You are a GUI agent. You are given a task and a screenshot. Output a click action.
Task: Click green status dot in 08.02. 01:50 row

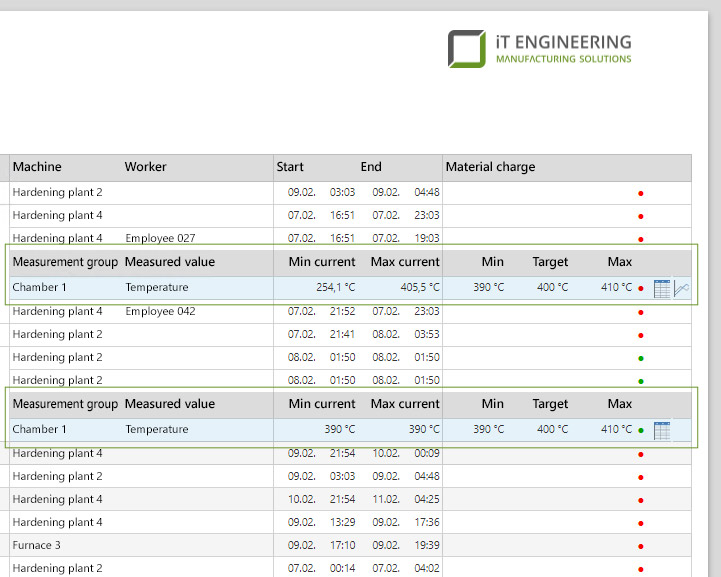coord(640,358)
